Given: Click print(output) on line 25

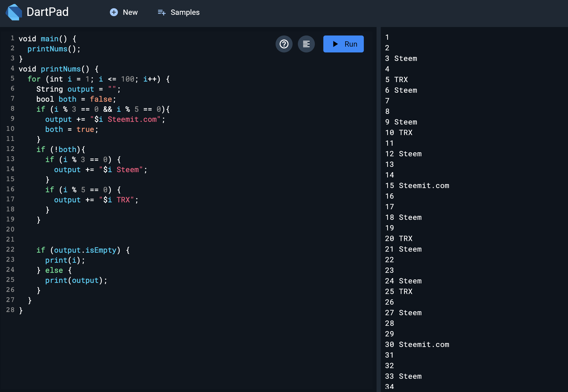Looking at the screenshot, I should [x=74, y=280].
